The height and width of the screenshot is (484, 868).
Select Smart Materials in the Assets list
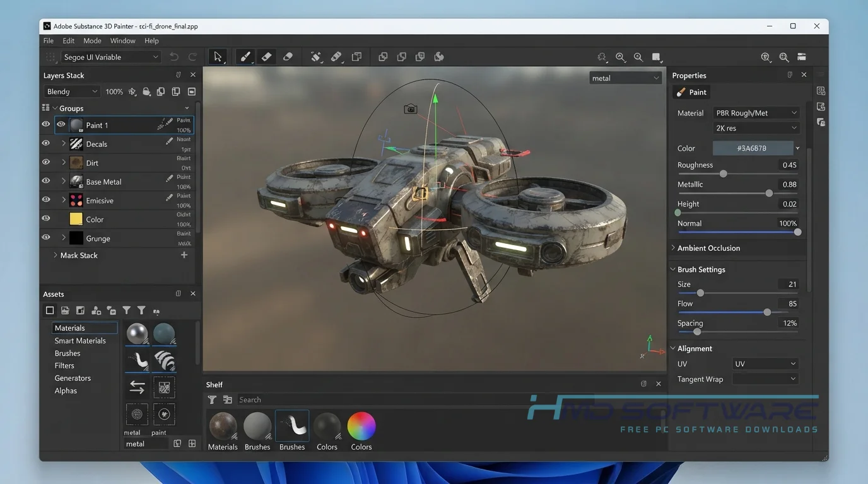(x=80, y=340)
